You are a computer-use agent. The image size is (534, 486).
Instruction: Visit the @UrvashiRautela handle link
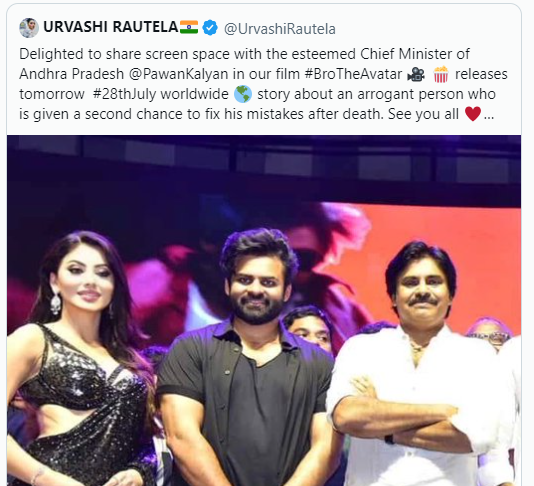(280, 29)
